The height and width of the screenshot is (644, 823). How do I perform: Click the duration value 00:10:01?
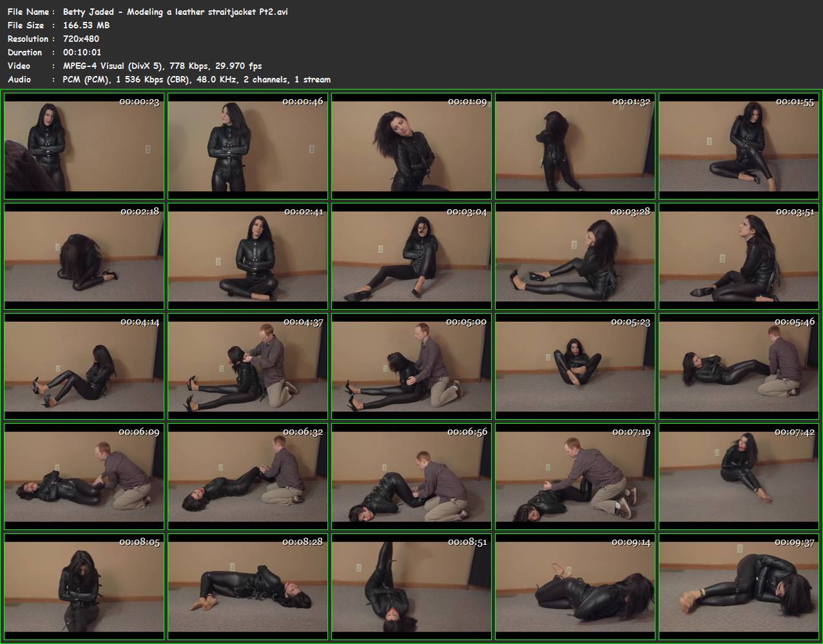point(82,52)
